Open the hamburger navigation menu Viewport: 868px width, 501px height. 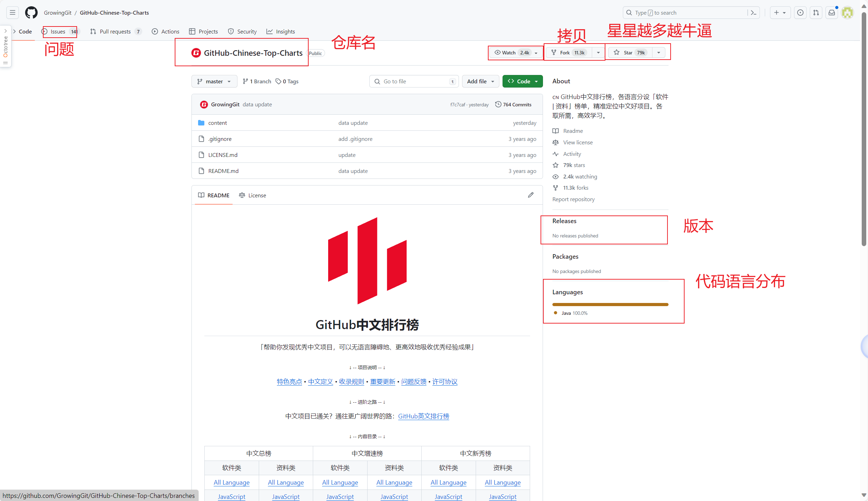tap(13, 13)
